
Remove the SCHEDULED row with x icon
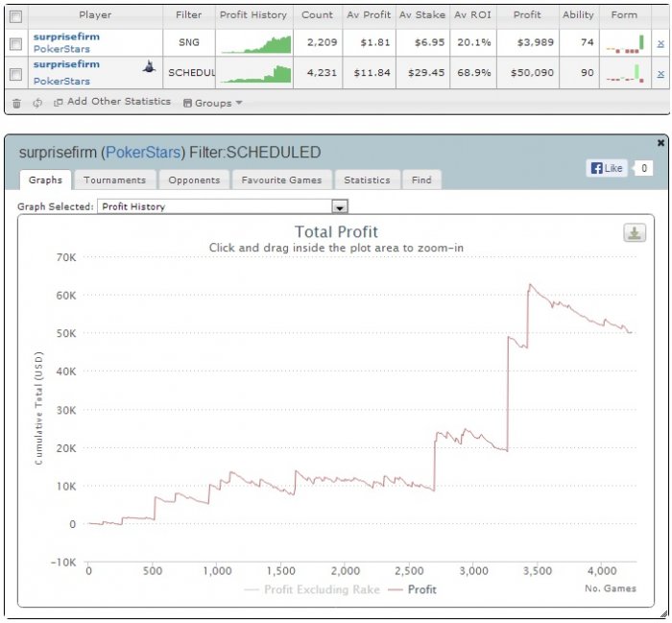point(660,74)
